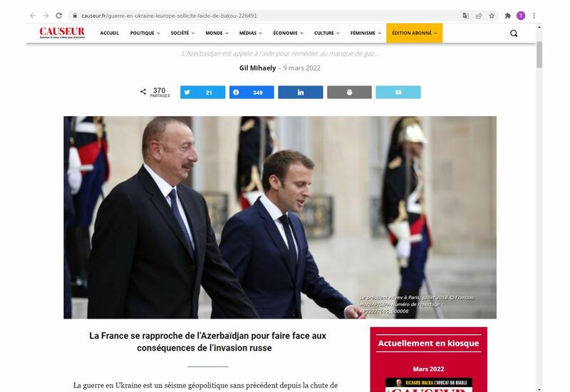
Task: Open the Accueil menu item
Action: [x=110, y=33]
